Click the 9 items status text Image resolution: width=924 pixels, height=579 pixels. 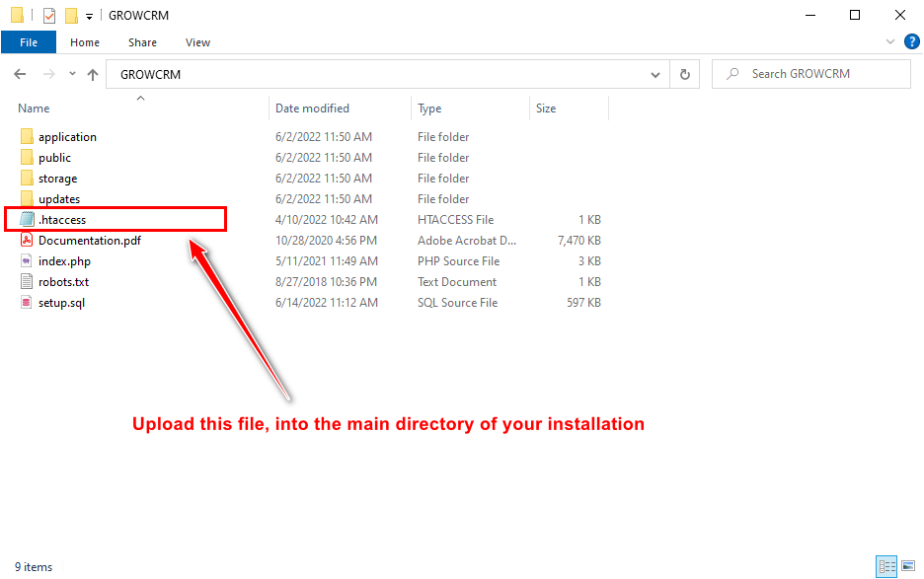[x=34, y=566]
